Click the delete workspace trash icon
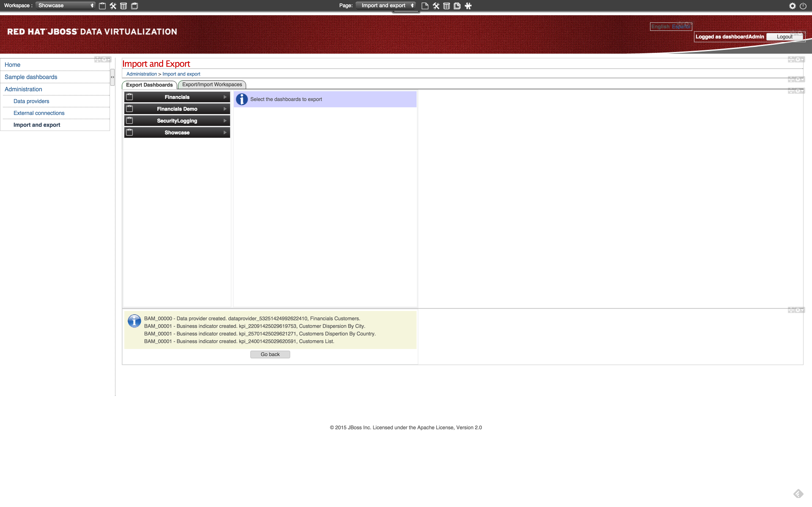The height and width of the screenshot is (507, 812). [123, 6]
